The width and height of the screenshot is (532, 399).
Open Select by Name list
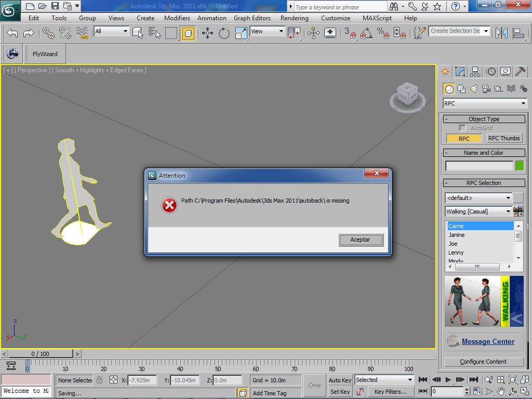tap(154, 33)
